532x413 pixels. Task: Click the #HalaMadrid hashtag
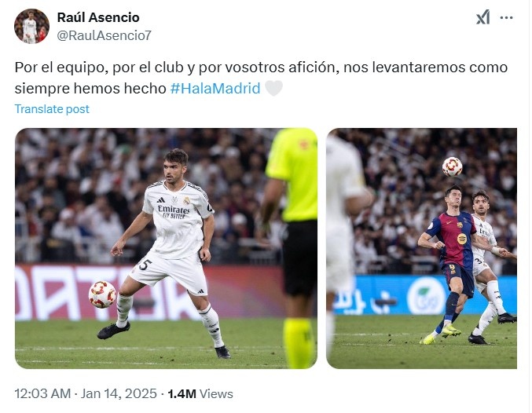[215, 88]
